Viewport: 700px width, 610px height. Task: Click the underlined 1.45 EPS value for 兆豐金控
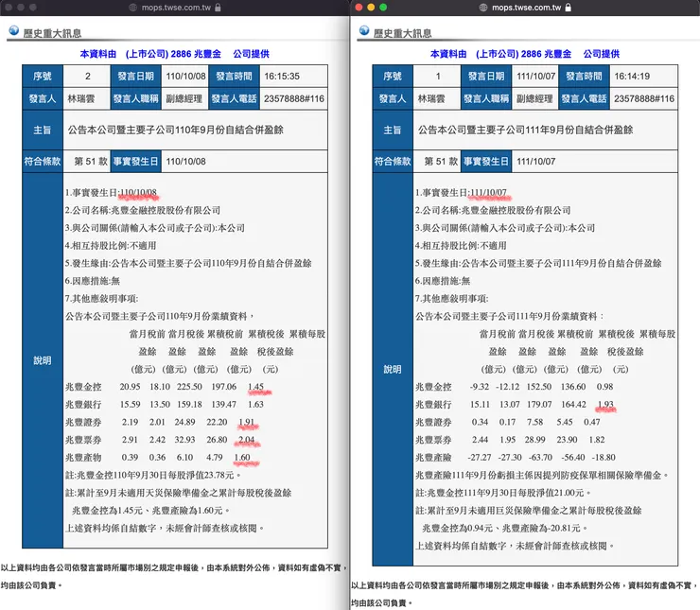[255, 387]
